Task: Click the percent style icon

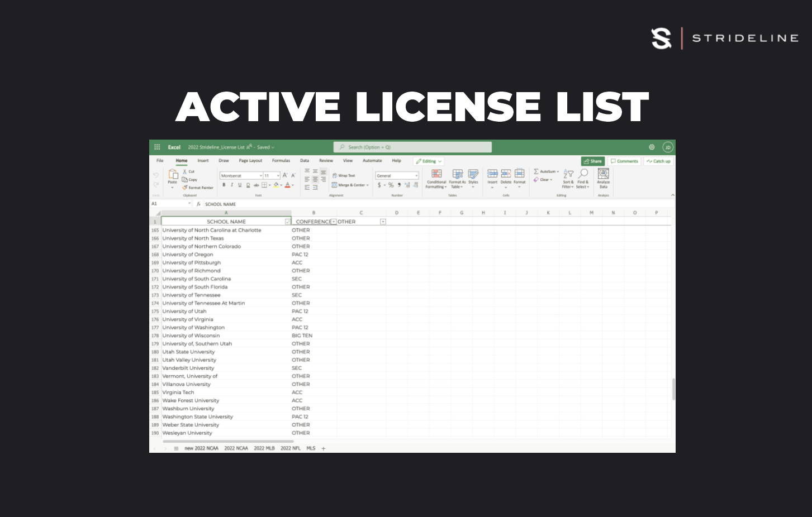Action: click(391, 185)
